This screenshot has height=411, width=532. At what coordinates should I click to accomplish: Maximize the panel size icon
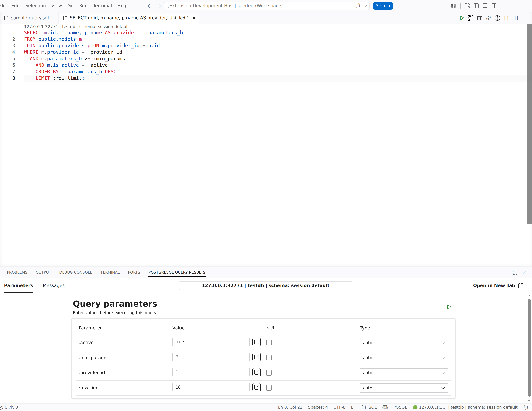(x=515, y=272)
